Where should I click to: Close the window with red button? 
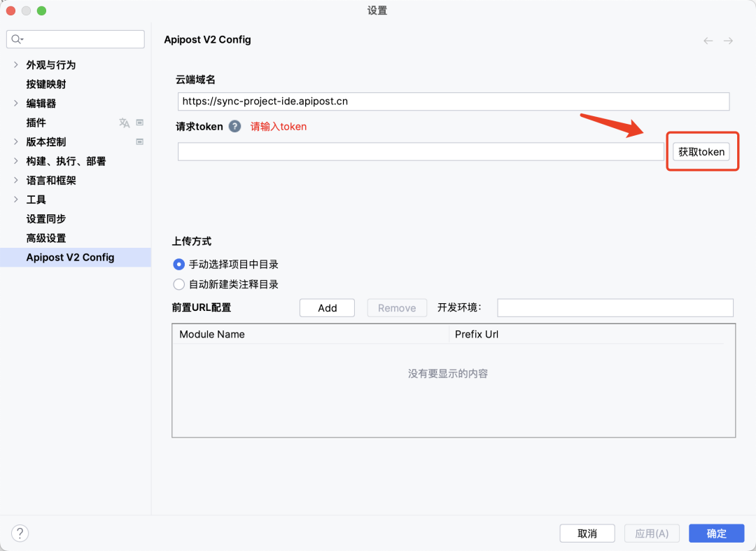(x=10, y=11)
